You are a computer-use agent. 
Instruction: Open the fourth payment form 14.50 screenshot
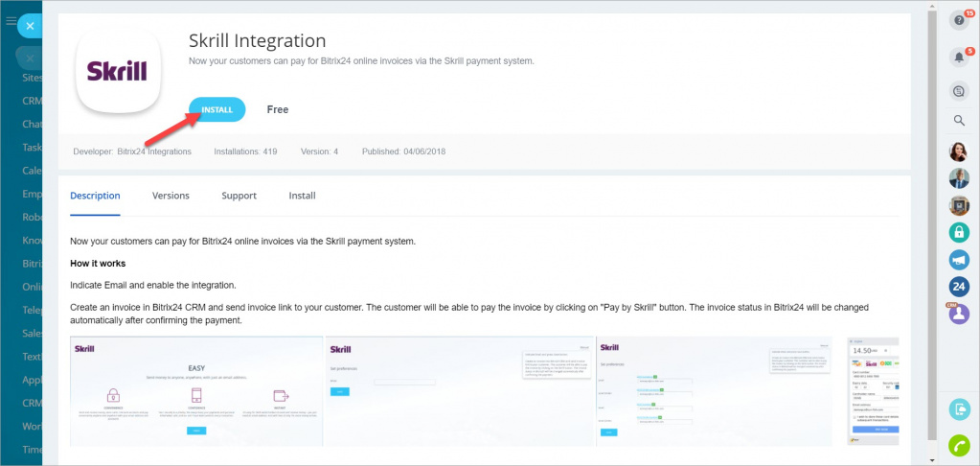(873, 391)
